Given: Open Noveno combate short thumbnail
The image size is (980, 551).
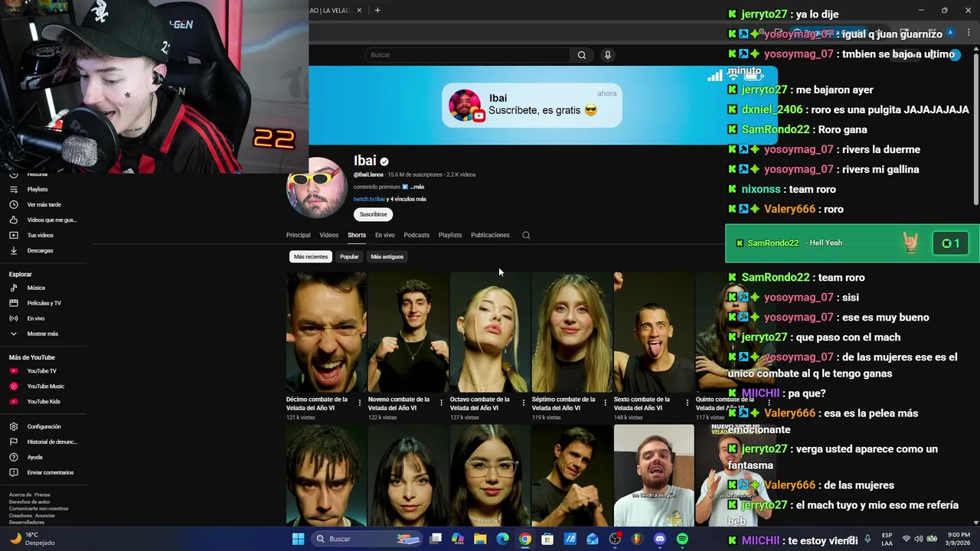Looking at the screenshot, I should 408,332.
